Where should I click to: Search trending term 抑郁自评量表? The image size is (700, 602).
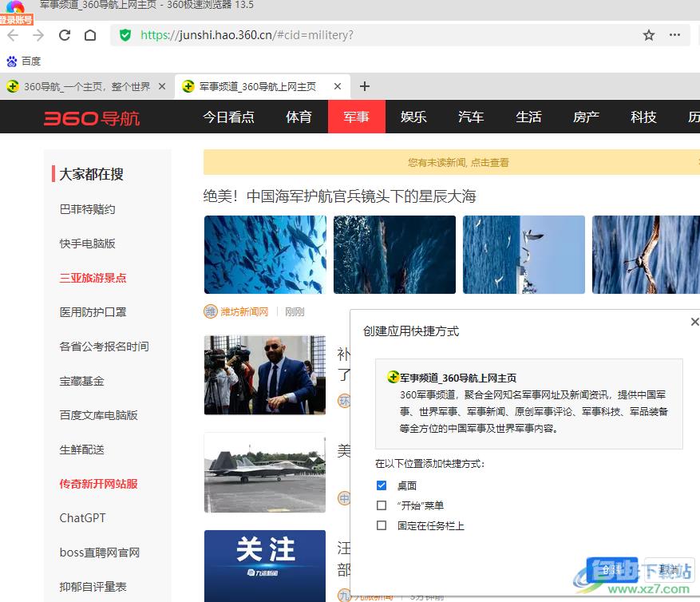click(x=93, y=586)
